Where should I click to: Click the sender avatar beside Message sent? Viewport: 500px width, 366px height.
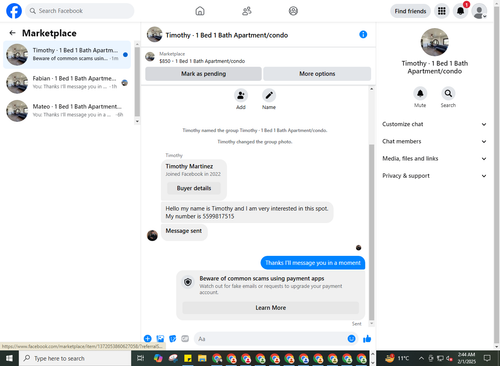pyautogui.click(x=152, y=235)
